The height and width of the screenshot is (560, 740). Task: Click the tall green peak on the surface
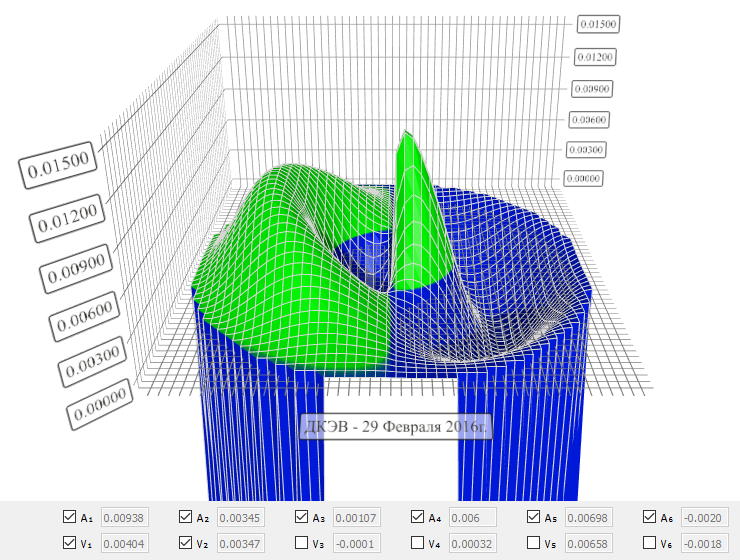click(x=410, y=180)
